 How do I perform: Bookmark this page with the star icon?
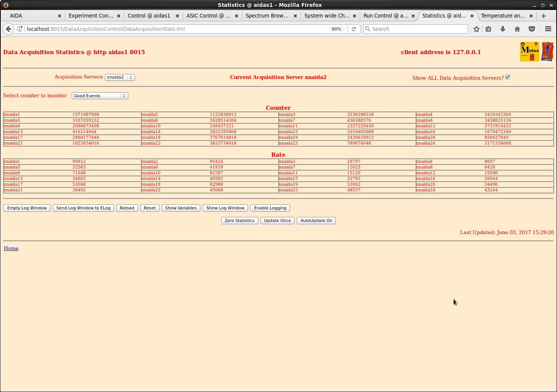(x=477, y=29)
